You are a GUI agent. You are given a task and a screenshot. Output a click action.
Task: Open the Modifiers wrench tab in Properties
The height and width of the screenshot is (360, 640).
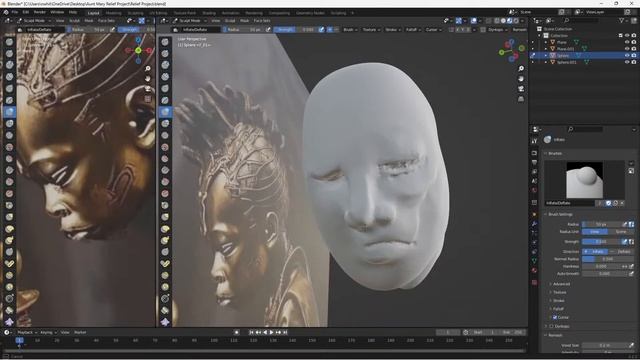[534, 224]
